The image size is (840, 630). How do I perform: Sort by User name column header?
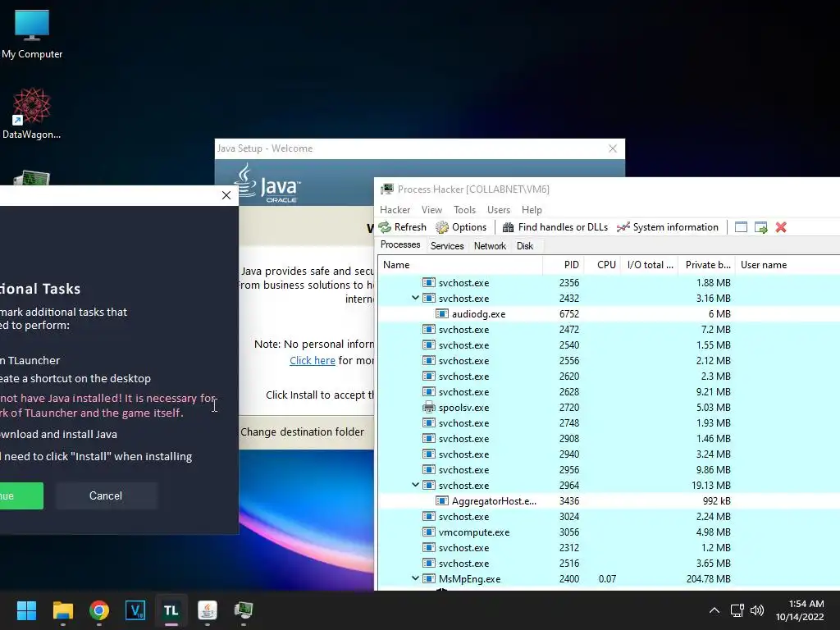click(787, 265)
